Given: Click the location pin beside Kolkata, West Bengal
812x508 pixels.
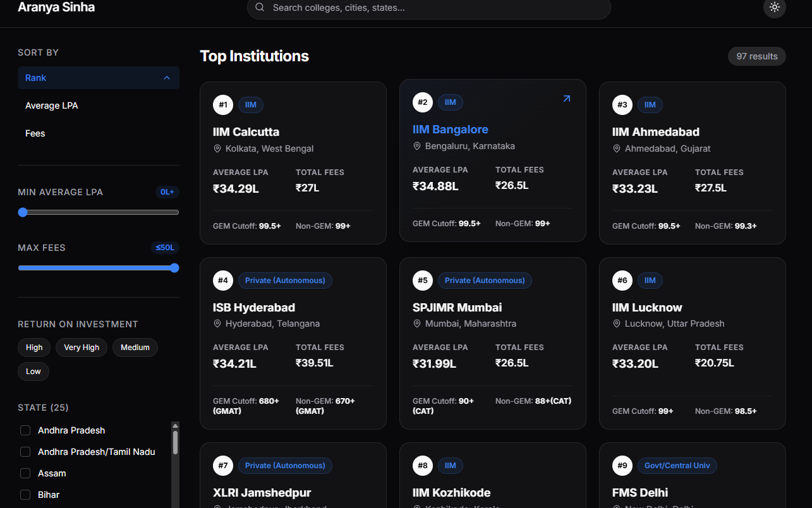Looking at the screenshot, I should point(217,148).
